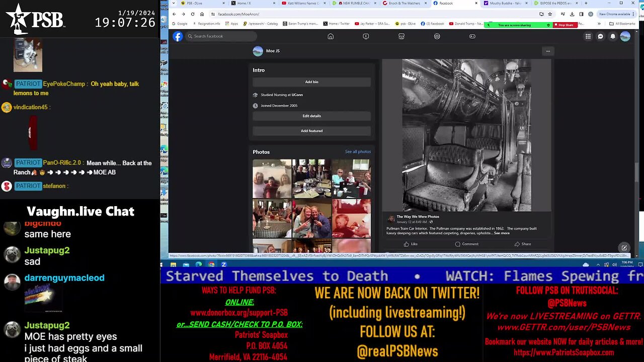Bookmark this page with the star icon

pyautogui.click(x=549, y=14)
